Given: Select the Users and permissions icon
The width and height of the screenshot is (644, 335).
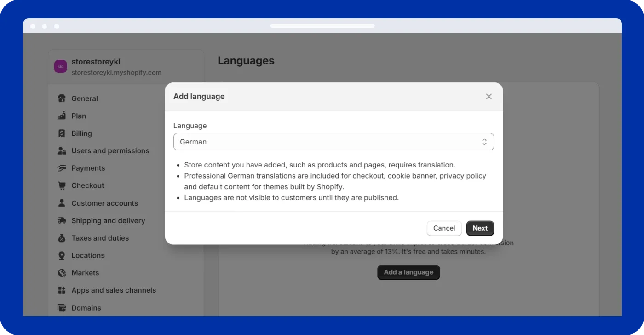Looking at the screenshot, I should 61,150.
